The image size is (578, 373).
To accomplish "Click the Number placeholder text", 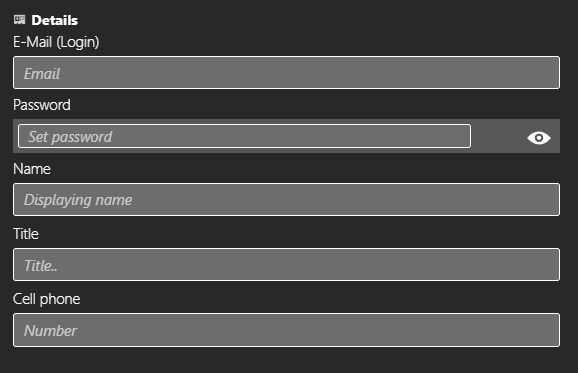I will [x=51, y=331].
